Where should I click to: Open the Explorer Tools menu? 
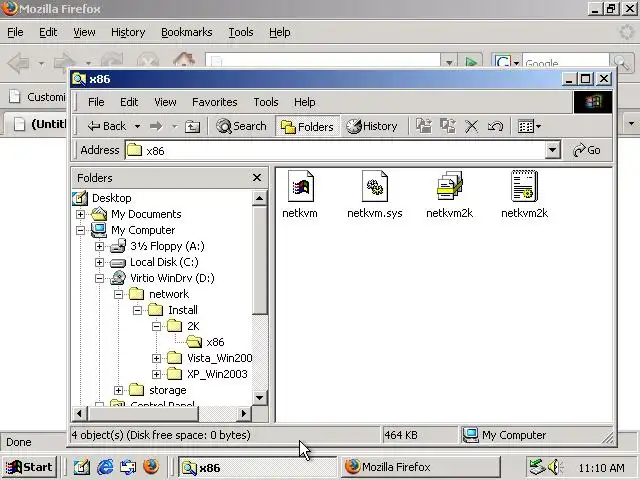(266, 102)
